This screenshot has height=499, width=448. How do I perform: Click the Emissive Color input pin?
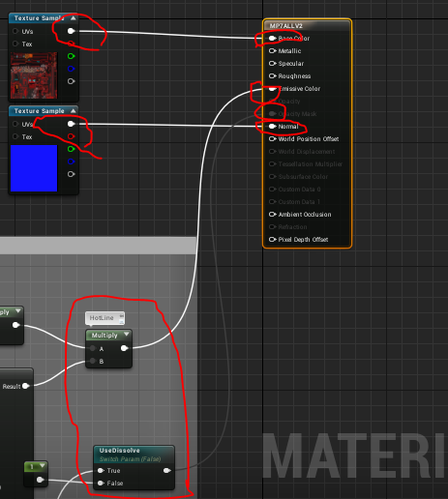(273, 89)
